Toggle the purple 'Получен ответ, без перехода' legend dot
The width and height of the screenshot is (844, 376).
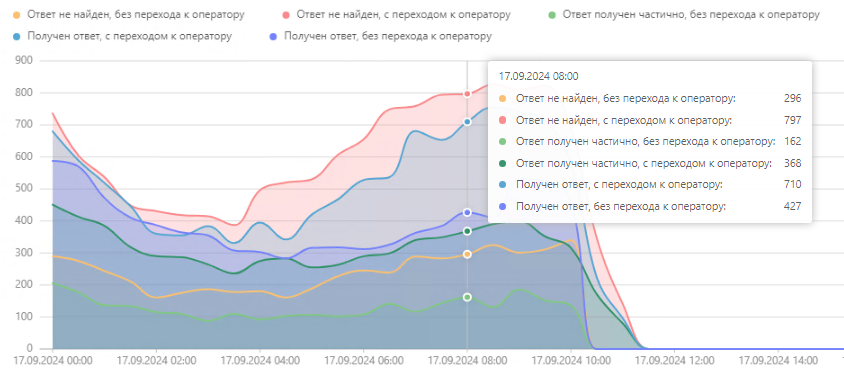[273, 37]
